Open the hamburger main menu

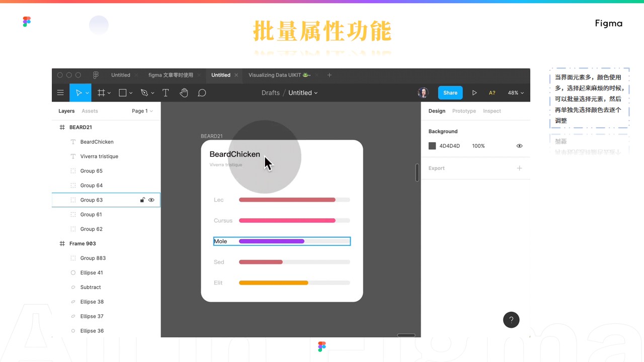point(60,93)
